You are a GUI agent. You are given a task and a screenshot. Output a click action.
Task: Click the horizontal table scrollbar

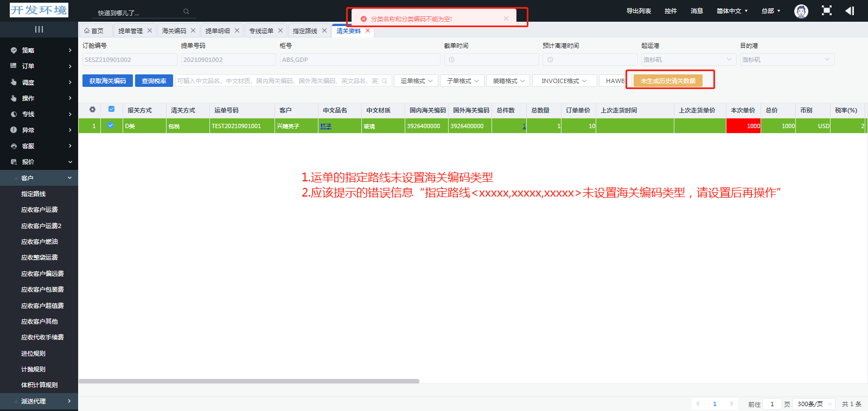coord(248,381)
